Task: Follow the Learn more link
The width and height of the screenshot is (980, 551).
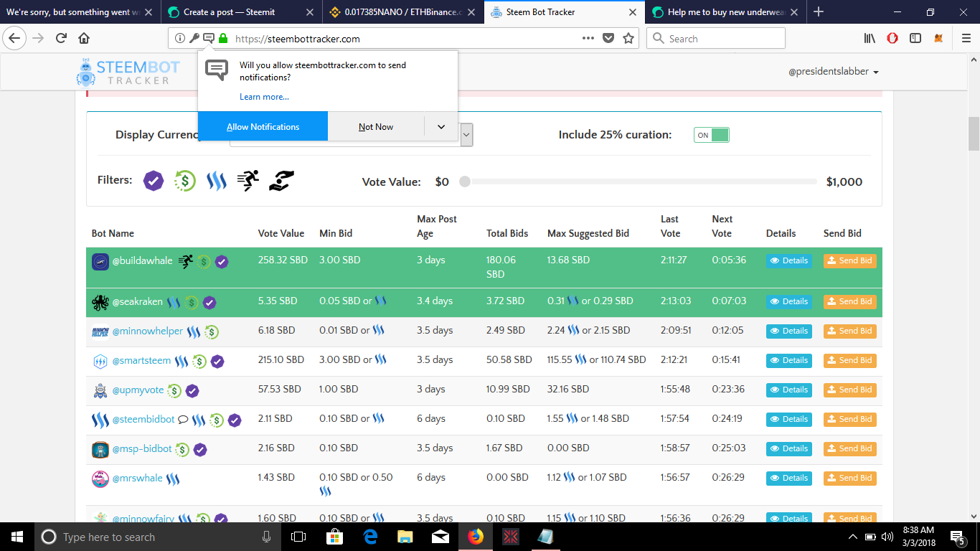Action: tap(264, 97)
